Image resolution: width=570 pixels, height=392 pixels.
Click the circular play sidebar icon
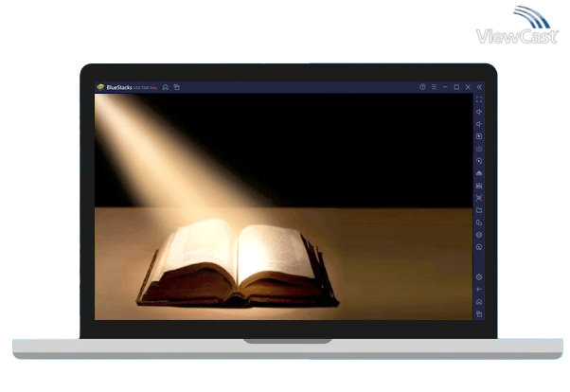(479, 161)
